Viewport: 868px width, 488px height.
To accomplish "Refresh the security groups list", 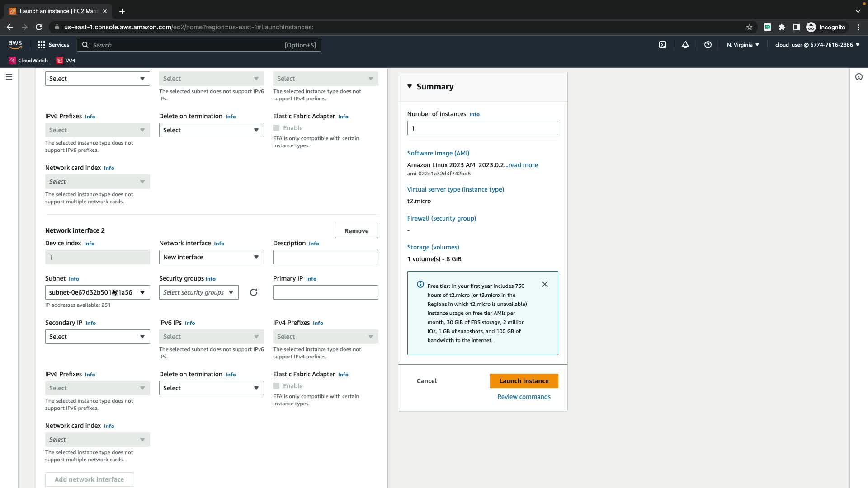I will [x=254, y=292].
